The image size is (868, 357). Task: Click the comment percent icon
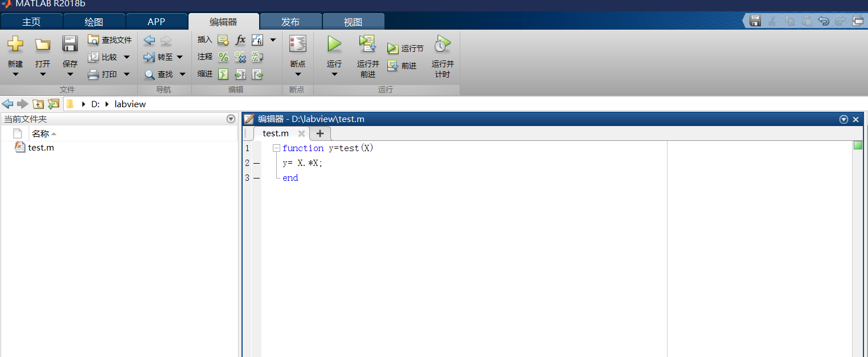pyautogui.click(x=223, y=57)
